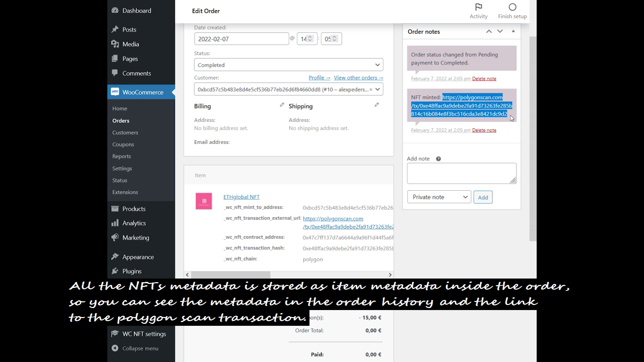Open the ETHglobal NFT product link

241,197
